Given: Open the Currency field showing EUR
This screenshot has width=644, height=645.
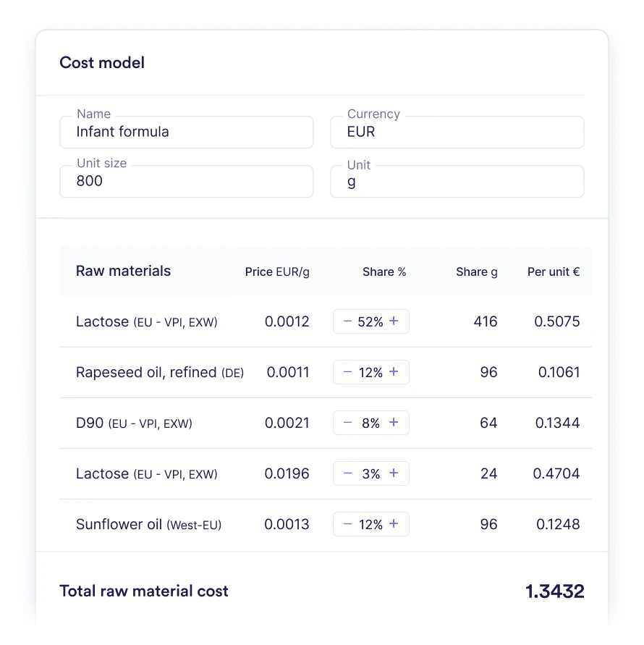Looking at the screenshot, I should (457, 132).
